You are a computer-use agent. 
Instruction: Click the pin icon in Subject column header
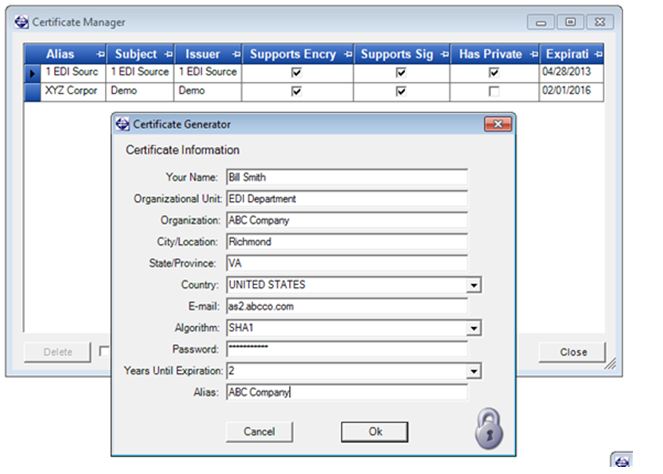pyautogui.click(x=166, y=54)
